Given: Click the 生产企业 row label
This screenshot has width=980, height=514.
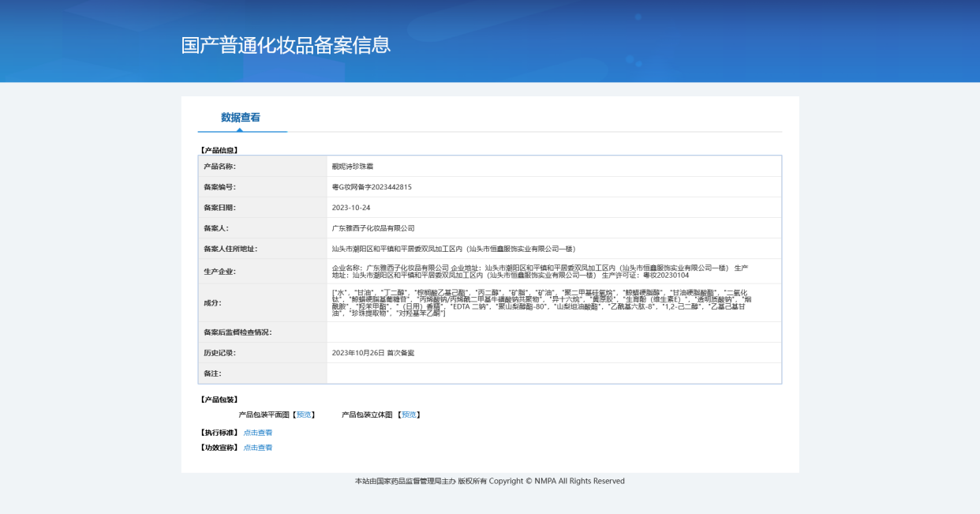Looking at the screenshot, I should [219, 272].
